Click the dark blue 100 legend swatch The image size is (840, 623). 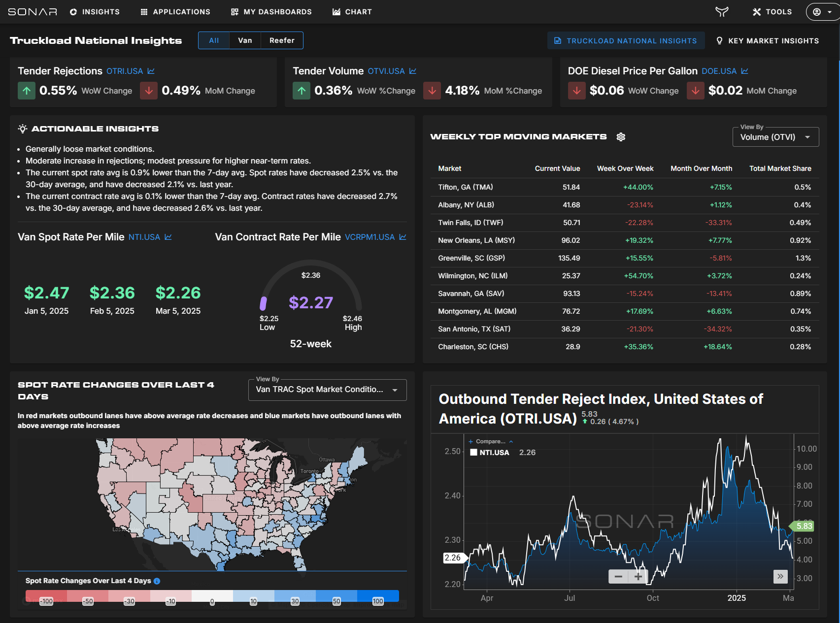378,596
